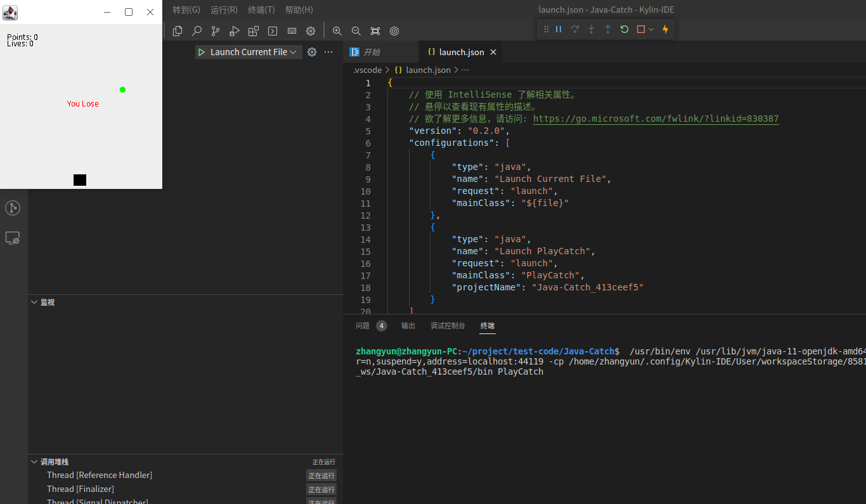This screenshot has height=504, width=866.
Task: Switch to the 问题 panel tab
Action: coord(363,326)
